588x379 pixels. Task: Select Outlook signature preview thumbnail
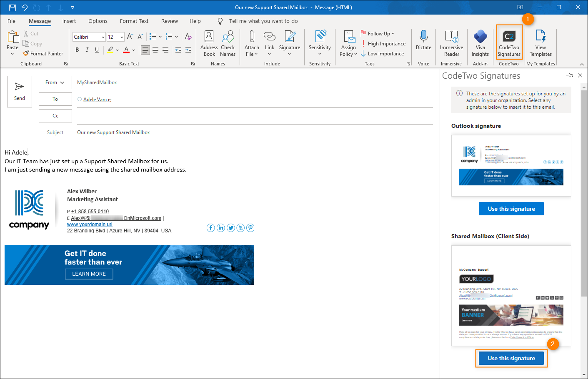coord(511,166)
